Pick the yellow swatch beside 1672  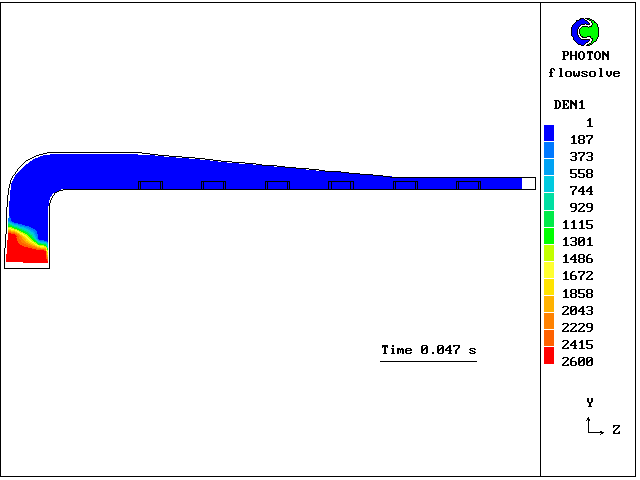549,270
